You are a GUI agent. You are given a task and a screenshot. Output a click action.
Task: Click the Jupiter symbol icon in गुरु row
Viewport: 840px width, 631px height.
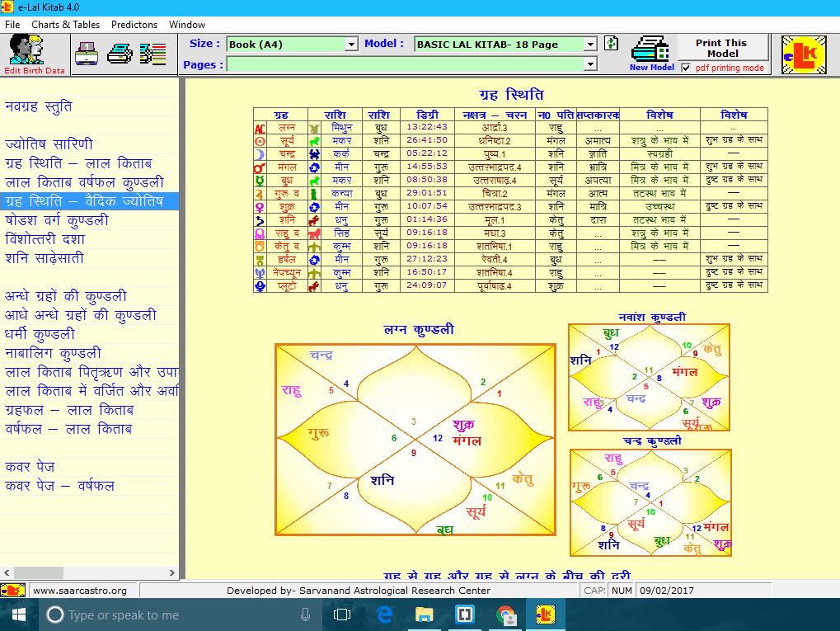pyautogui.click(x=260, y=194)
